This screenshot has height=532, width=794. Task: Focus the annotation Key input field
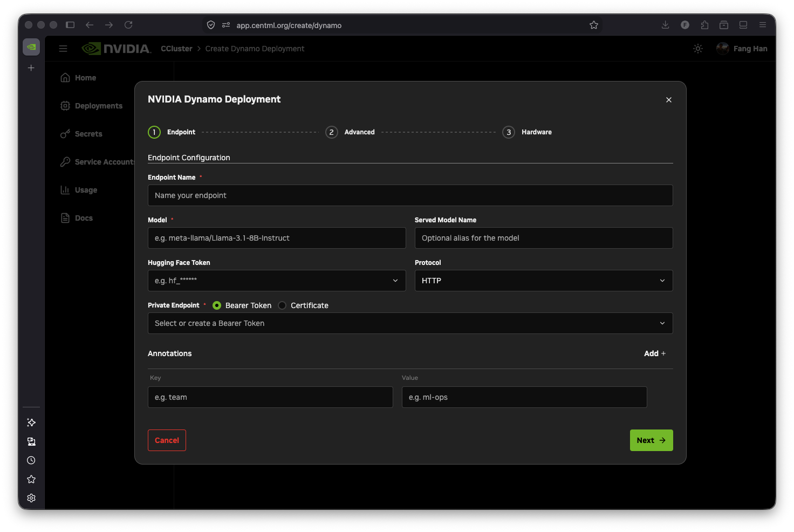[270, 397]
